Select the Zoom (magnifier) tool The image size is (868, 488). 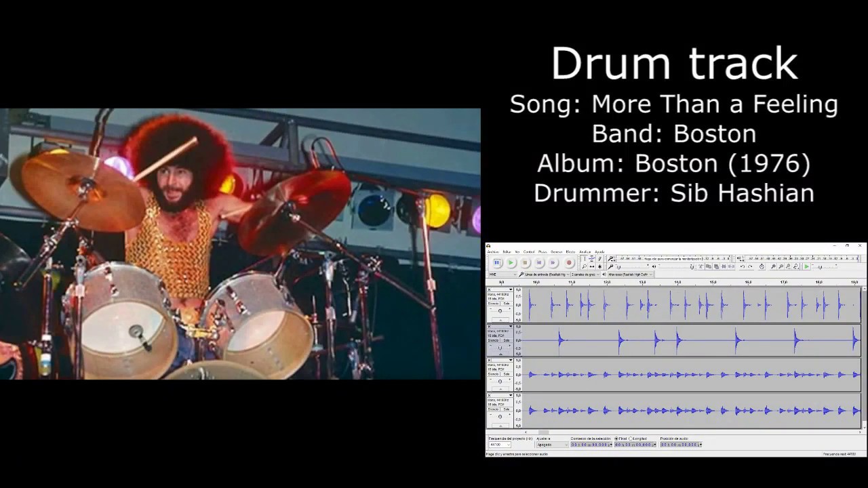click(x=585, y=266)
